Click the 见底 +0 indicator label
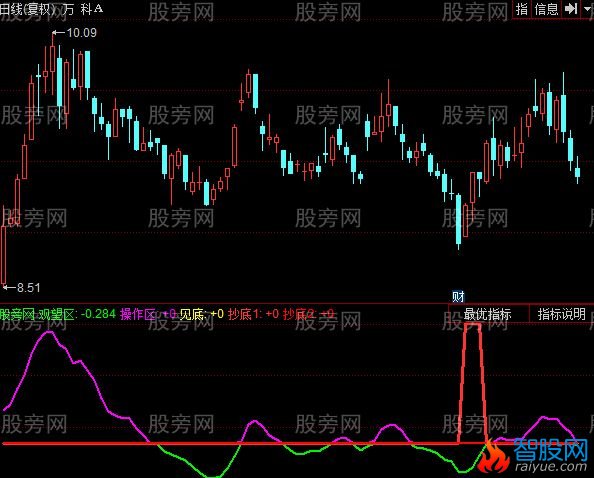This screenshot has width=594, height=478. 202,314
